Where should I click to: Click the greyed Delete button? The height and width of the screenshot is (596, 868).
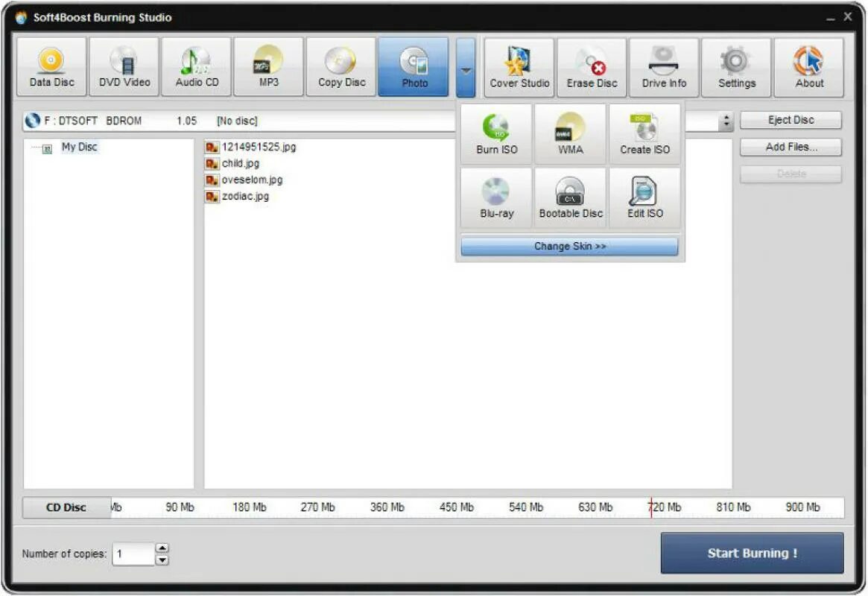point(791,174)
